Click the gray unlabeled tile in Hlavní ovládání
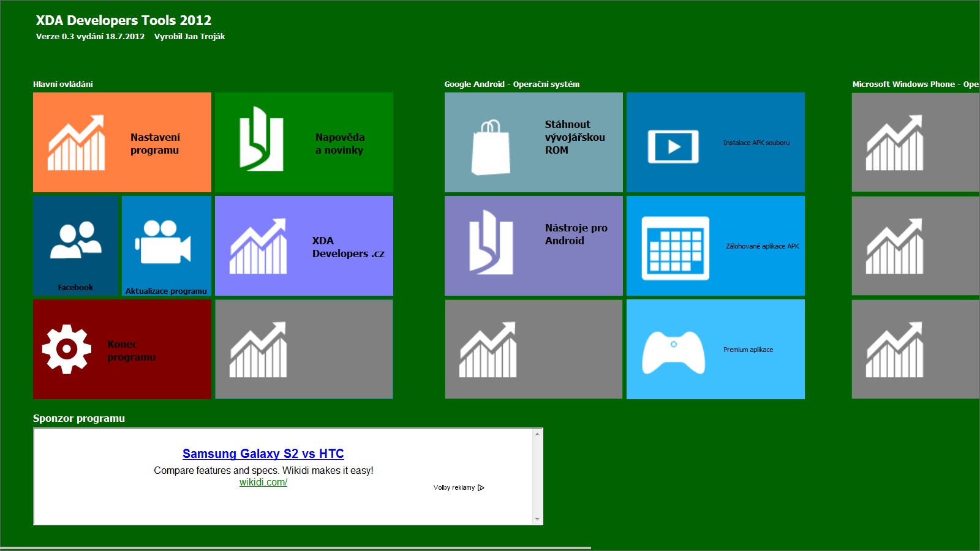The height and width of the screenshot is (551, 980). click(304, 349)
